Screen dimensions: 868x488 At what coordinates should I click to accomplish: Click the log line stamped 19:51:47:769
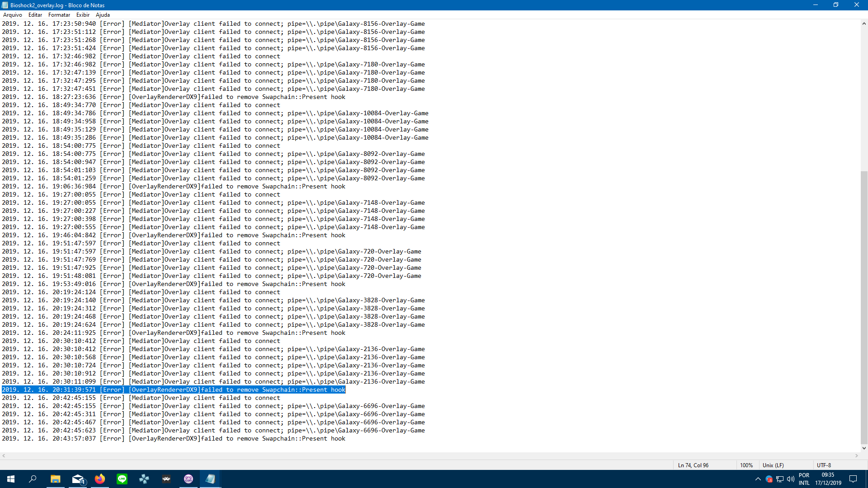[x=212, y=260]
